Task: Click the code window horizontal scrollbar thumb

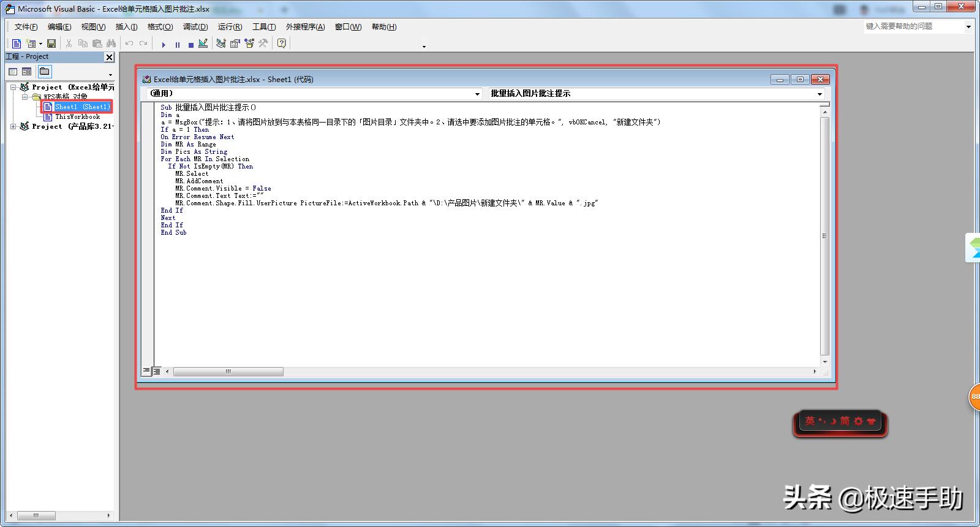Action: click(228, 371)
